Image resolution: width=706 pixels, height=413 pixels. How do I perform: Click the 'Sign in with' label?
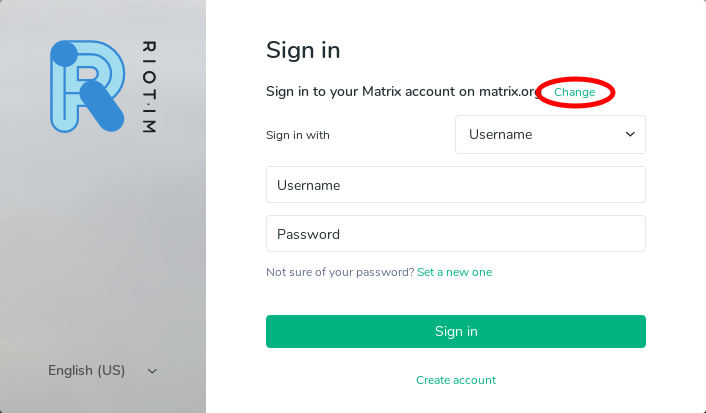[298, 135]
